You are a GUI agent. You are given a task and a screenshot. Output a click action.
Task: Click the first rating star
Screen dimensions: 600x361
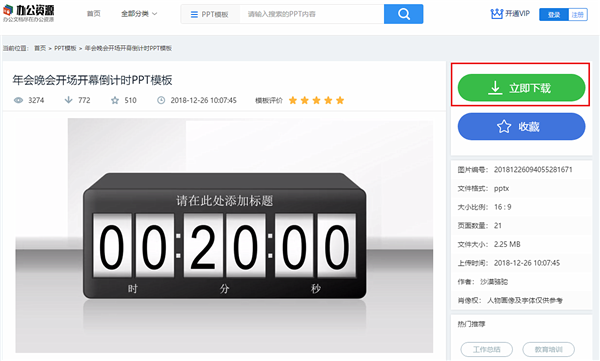[293, 100]
